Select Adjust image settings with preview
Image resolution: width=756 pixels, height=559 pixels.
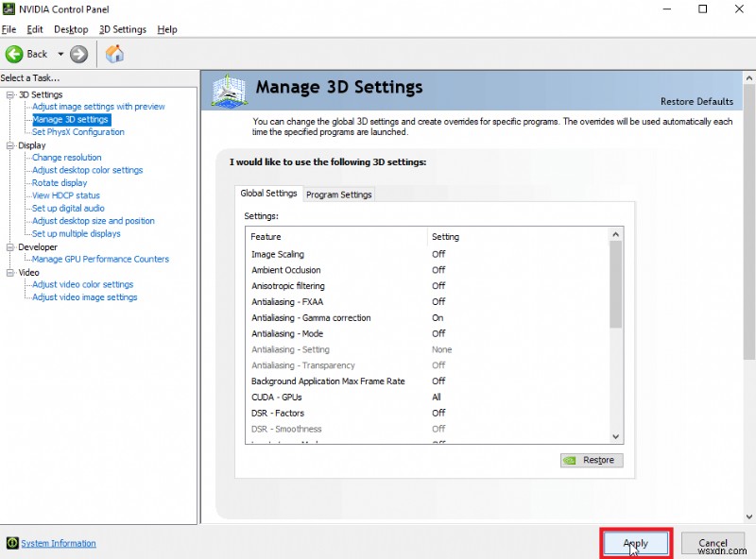pyautogui.click(x=97, y=106)
